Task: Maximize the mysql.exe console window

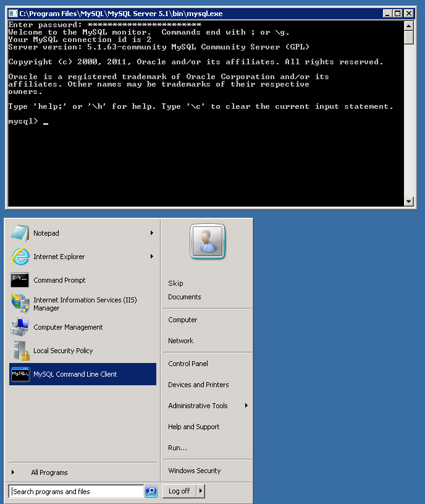Action: point(397,14)
